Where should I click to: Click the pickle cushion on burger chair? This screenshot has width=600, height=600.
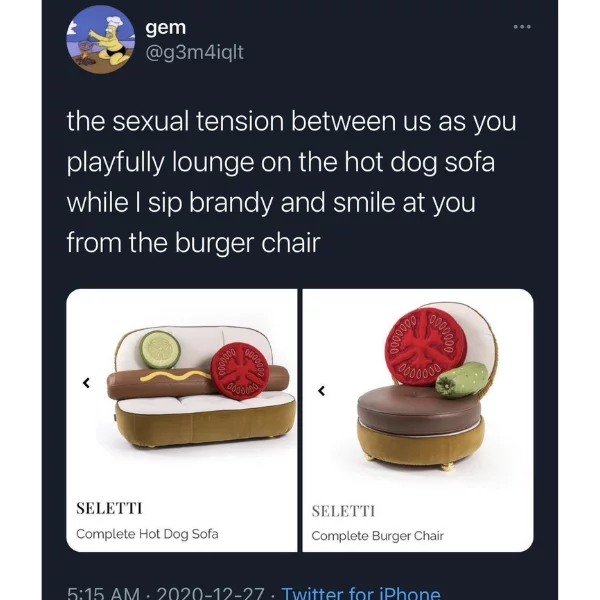coord(462,380)
